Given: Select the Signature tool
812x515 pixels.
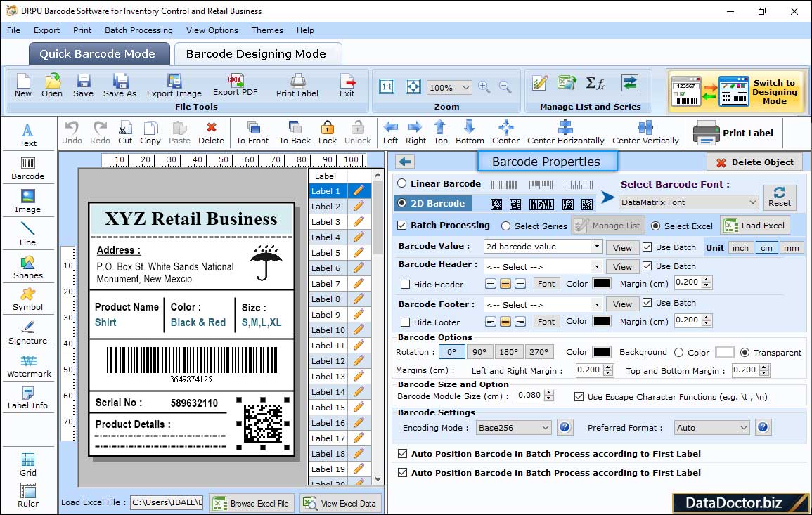Looking at the screenshot, I should coord(28,333).
